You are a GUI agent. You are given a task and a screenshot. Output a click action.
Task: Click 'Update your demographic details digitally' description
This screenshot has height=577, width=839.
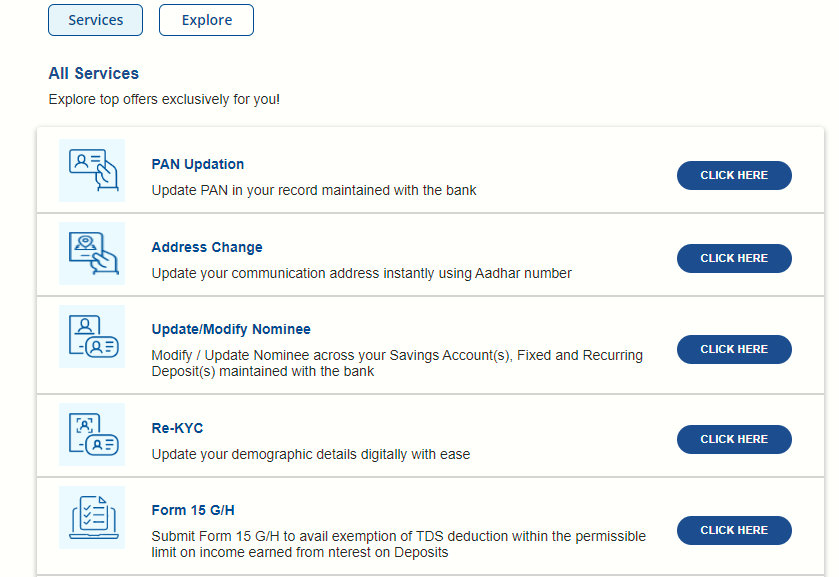click(310, 454)
